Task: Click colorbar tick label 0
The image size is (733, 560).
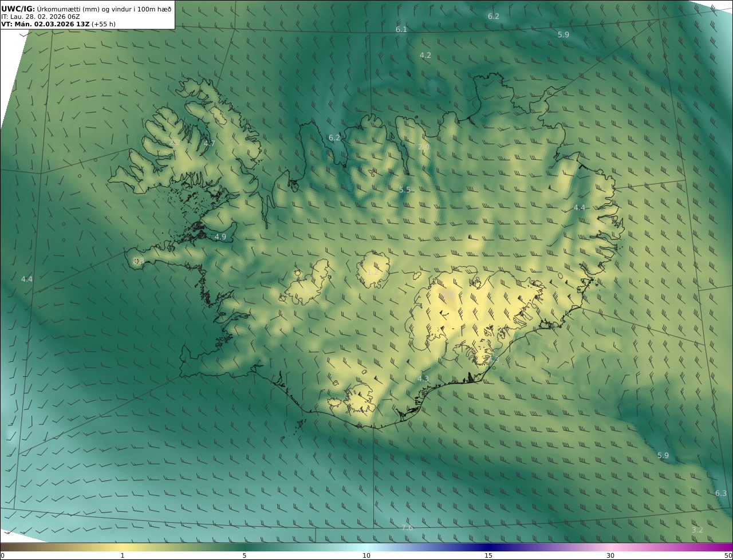Action: (x=2, y=555)
